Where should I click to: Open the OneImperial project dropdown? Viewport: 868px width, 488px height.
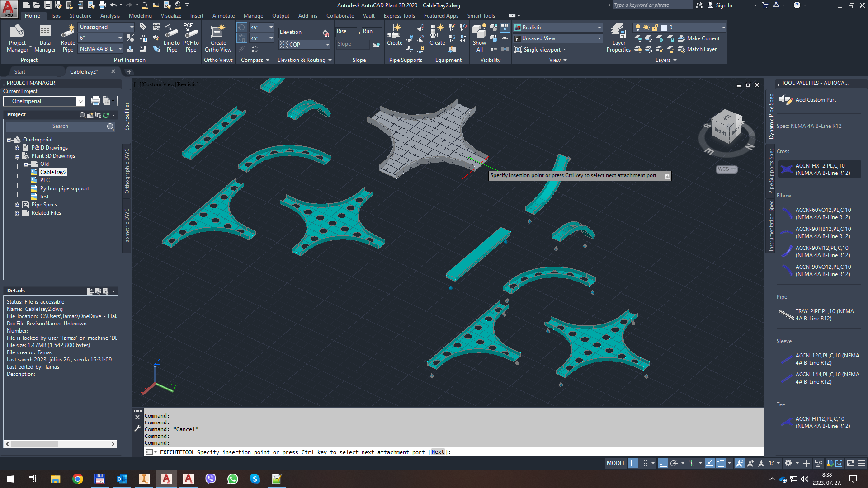[x=80, y=101]
